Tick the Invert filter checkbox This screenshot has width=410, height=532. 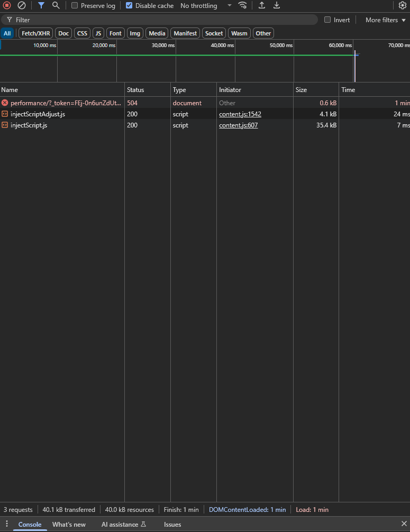pyautogui.click(x=327, y=20)
